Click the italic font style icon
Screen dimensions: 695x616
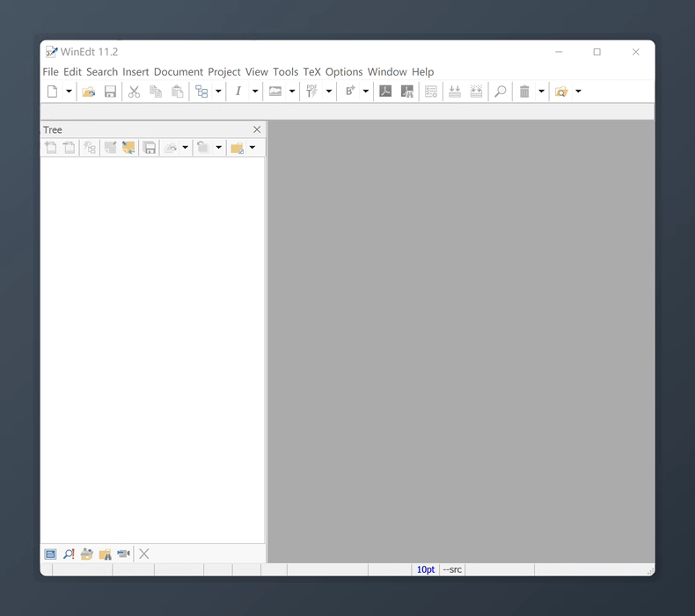click(238, 92)
